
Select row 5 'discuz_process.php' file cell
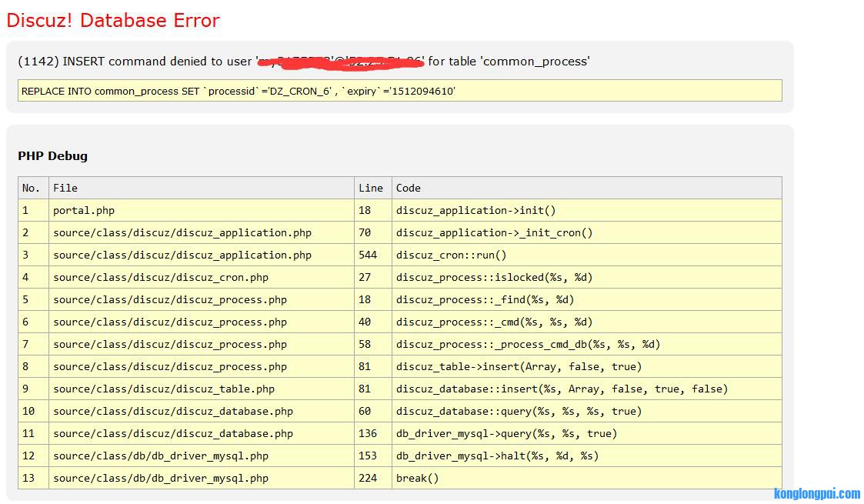coord(201,299)
